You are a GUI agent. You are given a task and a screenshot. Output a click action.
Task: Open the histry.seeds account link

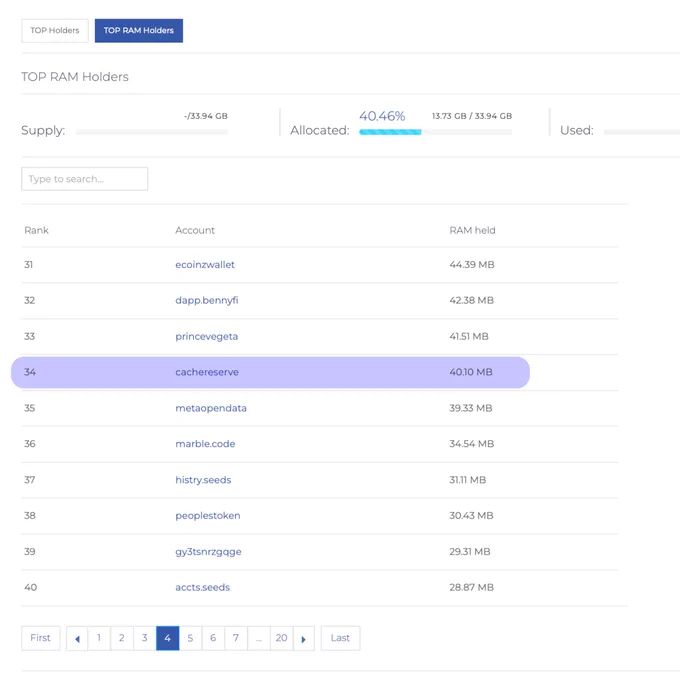tap(203, 480)
